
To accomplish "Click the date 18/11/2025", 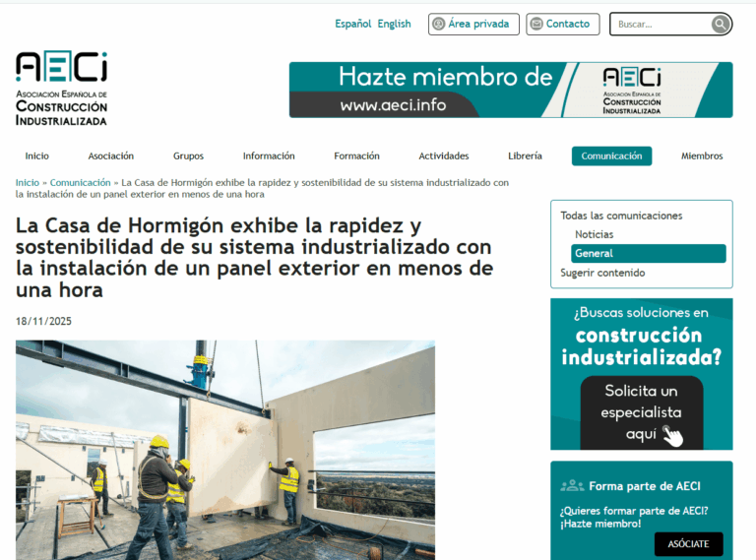I will coord(43,322).
